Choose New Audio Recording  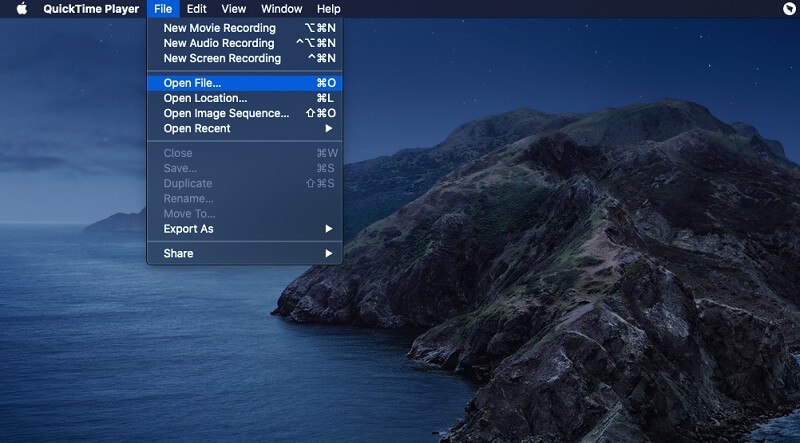[245, 43]
